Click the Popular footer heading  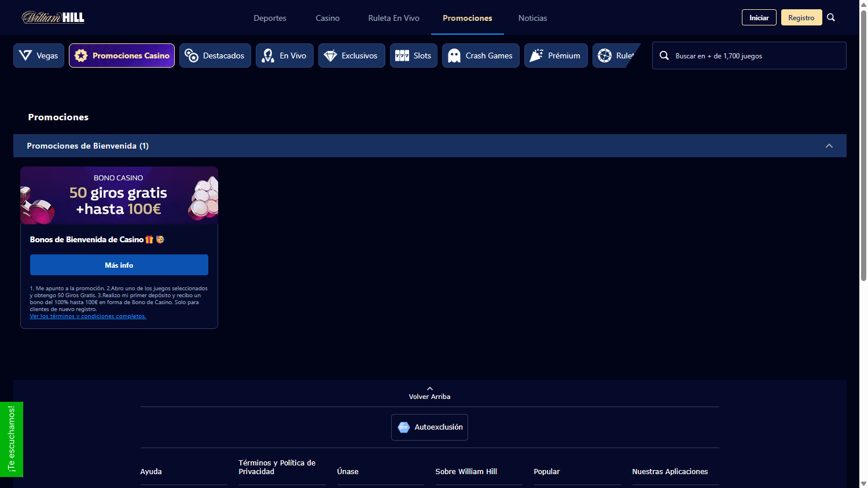click(547, 472)
